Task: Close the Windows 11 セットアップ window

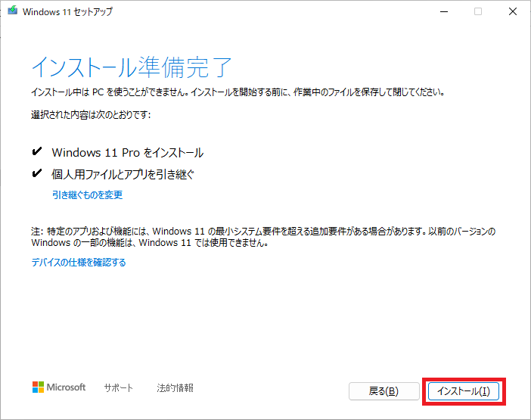Action: [x=513, y=11]
